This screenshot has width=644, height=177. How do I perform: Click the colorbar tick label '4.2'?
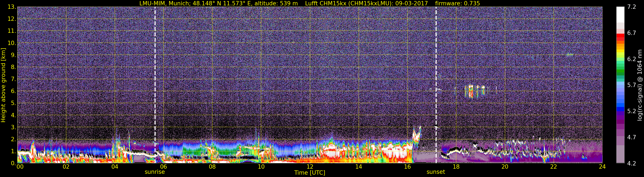pos(632,163)
